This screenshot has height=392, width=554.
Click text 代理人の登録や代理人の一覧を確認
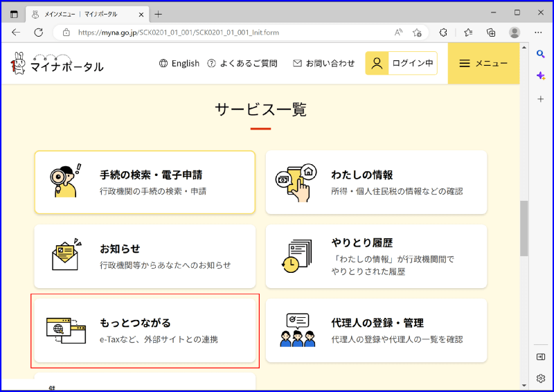(x=397, y=339)
